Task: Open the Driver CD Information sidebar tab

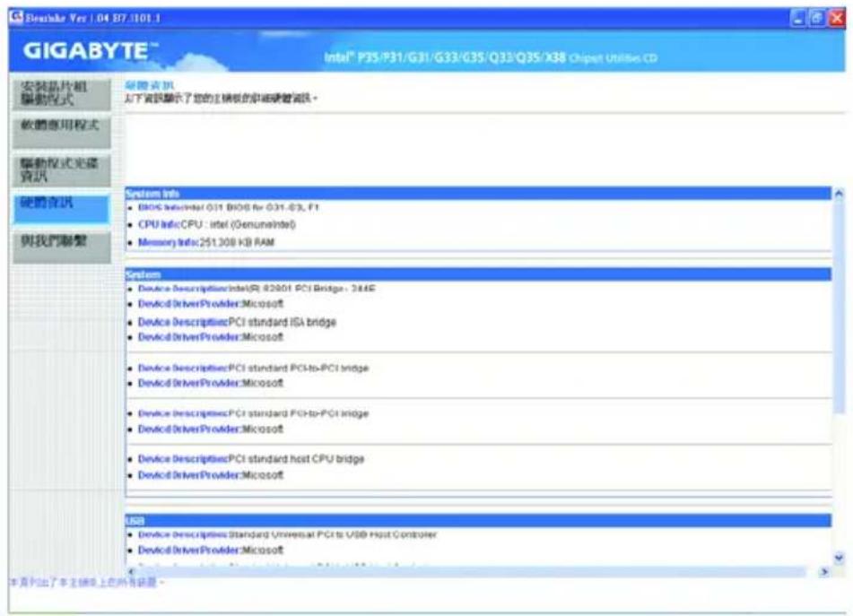Action: coord(62,170)
